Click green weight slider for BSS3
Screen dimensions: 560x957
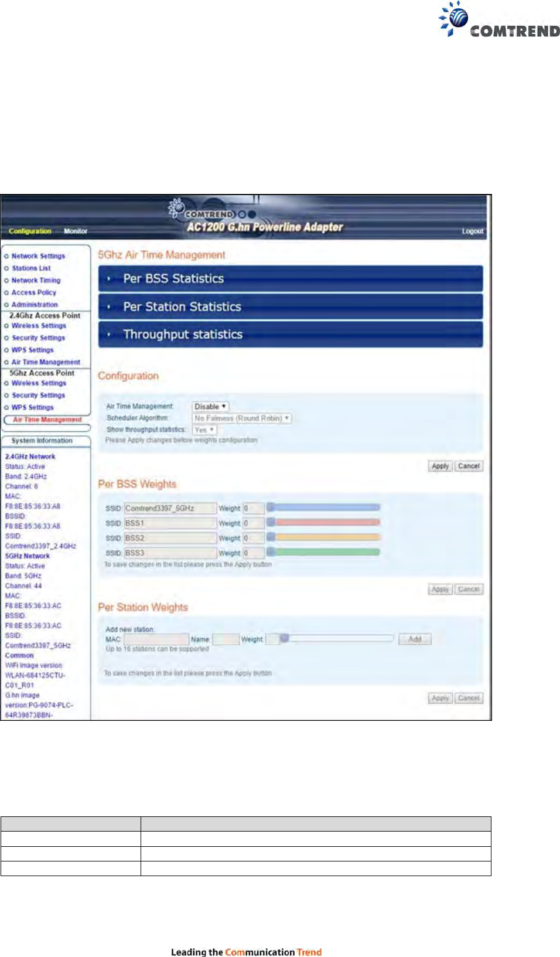323,551
